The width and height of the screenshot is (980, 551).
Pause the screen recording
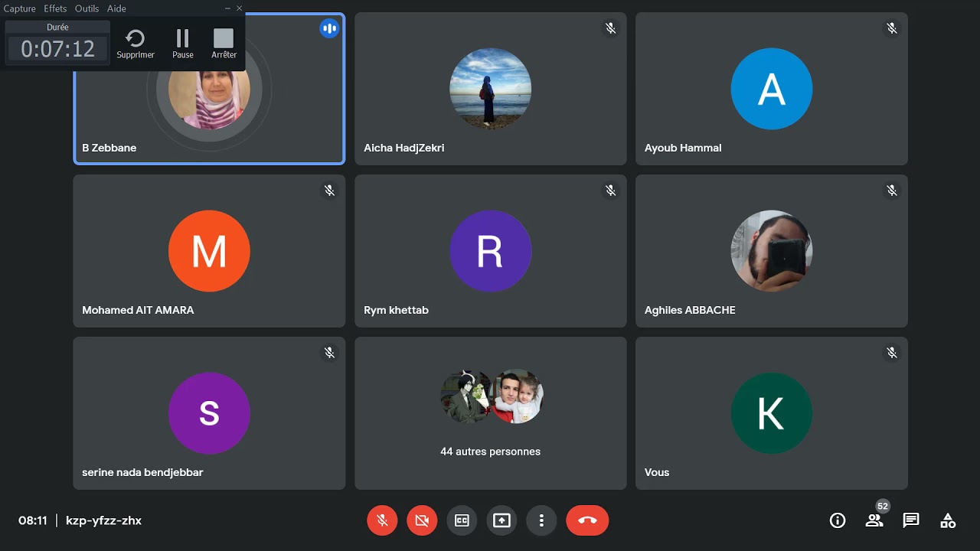(183, 44)
